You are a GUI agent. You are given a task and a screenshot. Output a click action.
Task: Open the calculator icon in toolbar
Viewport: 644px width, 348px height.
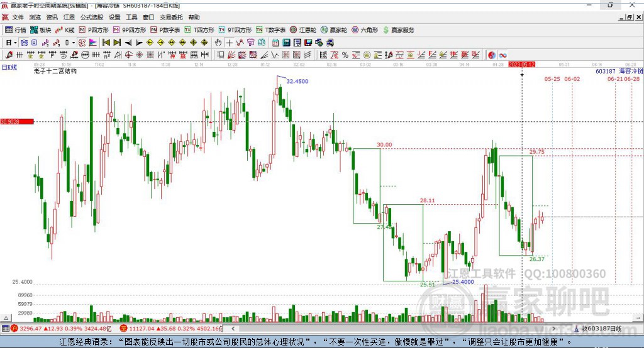click(x=286, y=43)
